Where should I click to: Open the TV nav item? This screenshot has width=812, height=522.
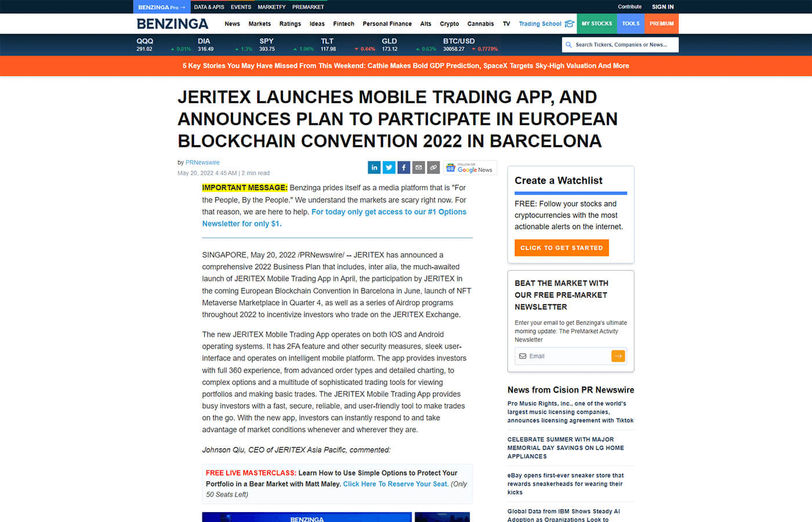pos(506,24)
